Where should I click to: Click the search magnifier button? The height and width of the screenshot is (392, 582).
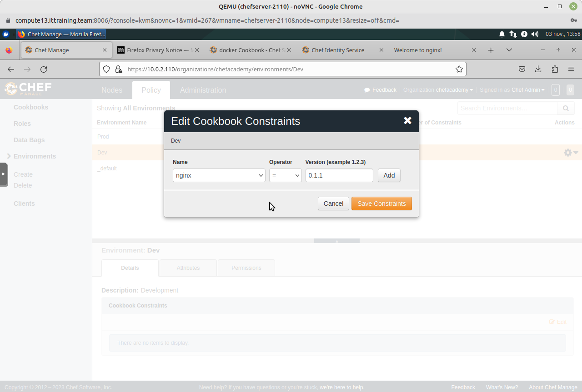point(566,108)
